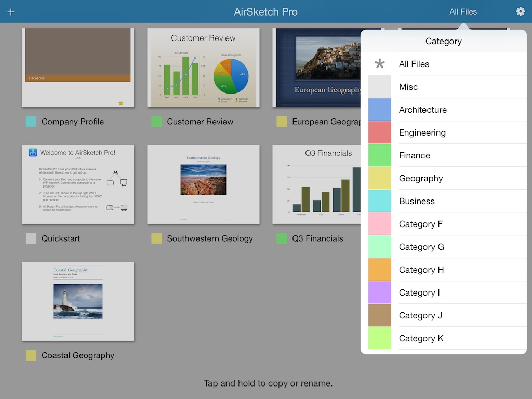Click the cyan Business color swatch
This screenshot has width=532, height=399.
pos(380,201)
